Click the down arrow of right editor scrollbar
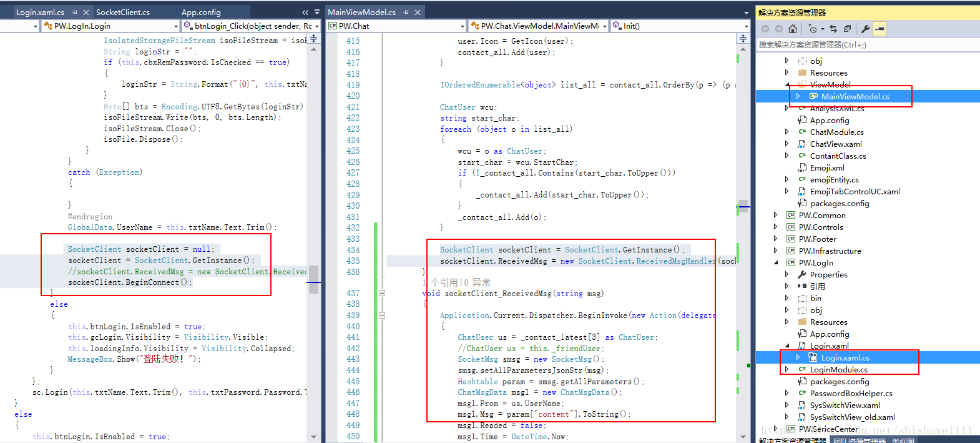980x443 pixels. (743, 437)
